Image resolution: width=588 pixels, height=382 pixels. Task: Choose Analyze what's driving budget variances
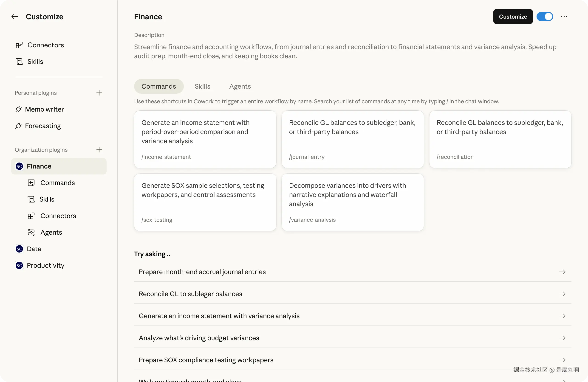click(x=199, y=338)
